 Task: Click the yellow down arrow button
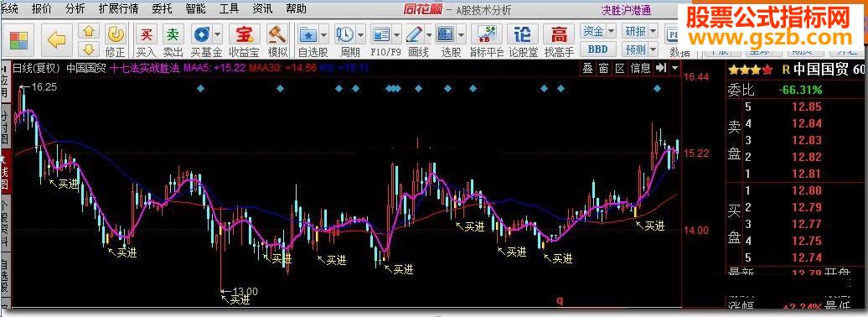(89, 49)
